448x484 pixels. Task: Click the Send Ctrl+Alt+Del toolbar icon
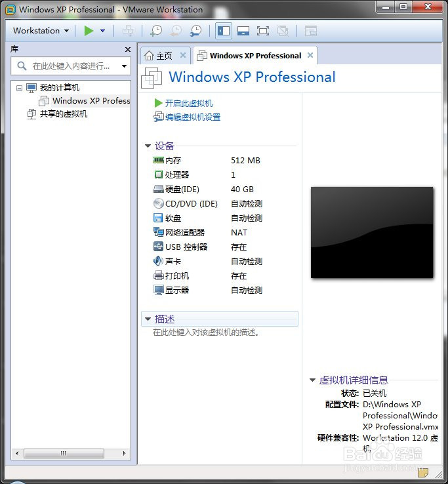(128, 31)
